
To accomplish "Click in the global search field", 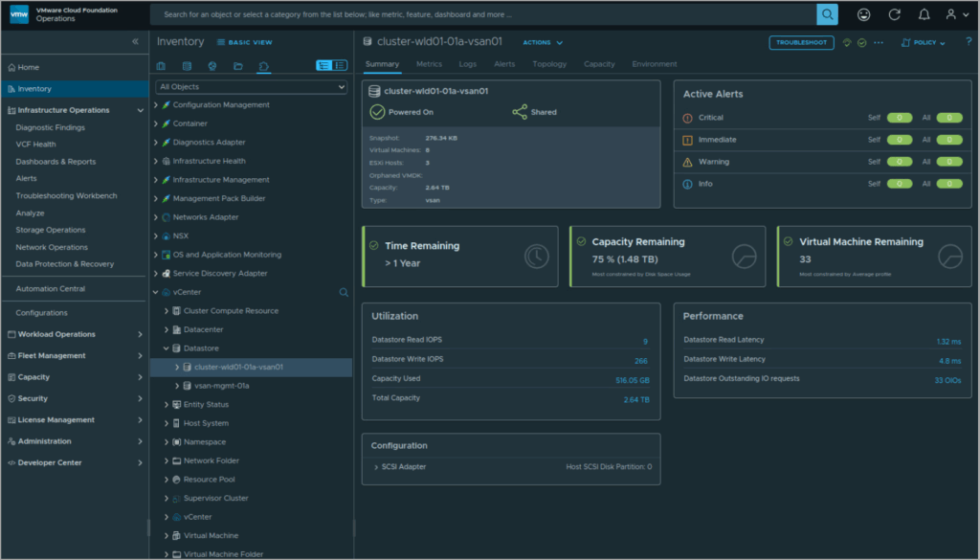I will [x=483, y=14].
